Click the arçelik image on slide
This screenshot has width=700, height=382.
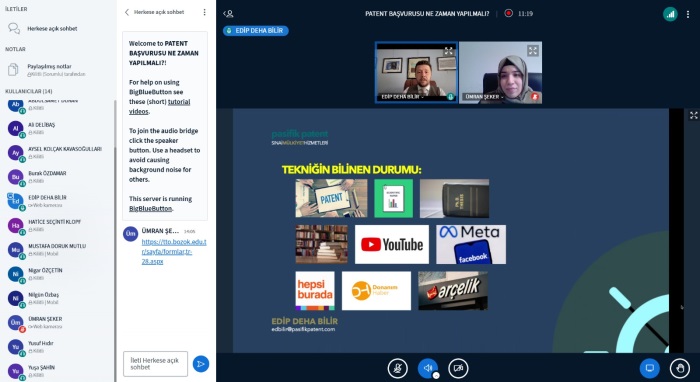click(453, 291)
